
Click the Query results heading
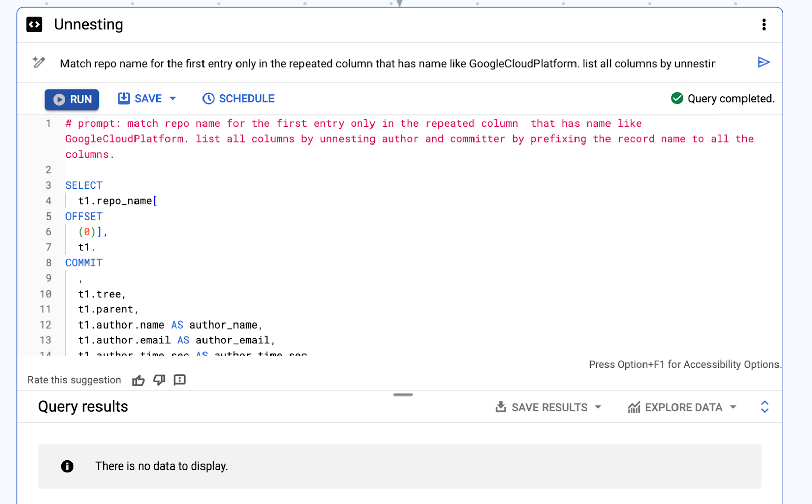pyautogui.click(x=83, y=407)
